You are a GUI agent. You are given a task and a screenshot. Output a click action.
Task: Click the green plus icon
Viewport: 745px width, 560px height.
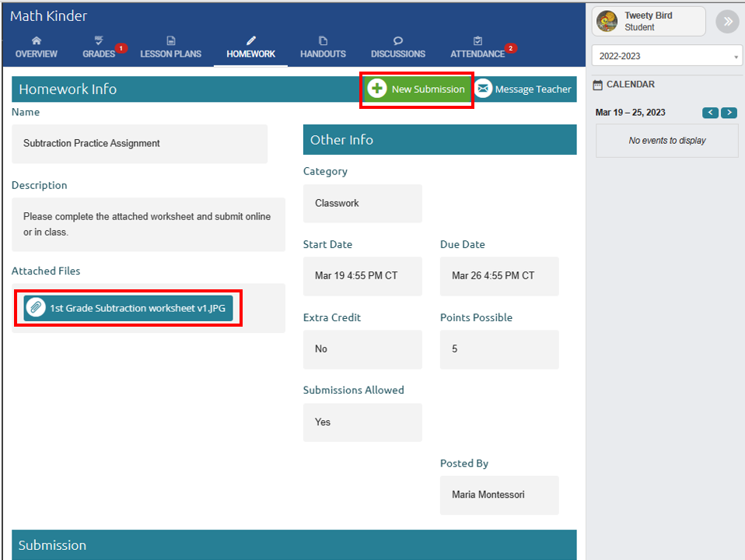377,89
